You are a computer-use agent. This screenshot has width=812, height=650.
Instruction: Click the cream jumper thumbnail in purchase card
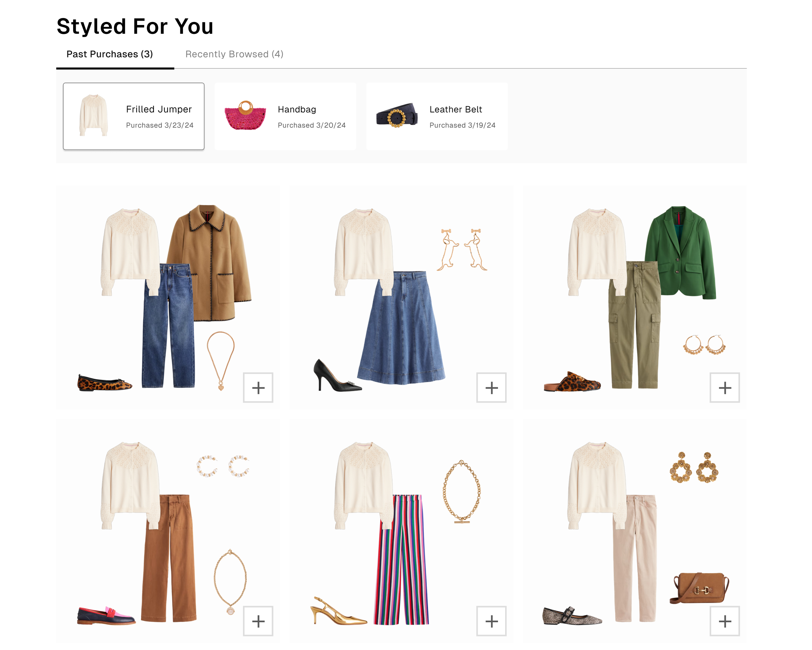pos(93,115)
